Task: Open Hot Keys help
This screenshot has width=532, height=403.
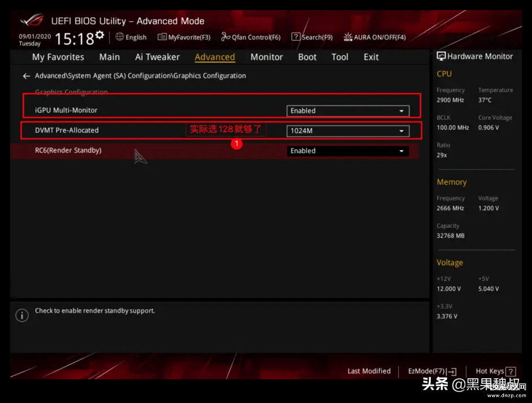Action: (x=495, y=371)
